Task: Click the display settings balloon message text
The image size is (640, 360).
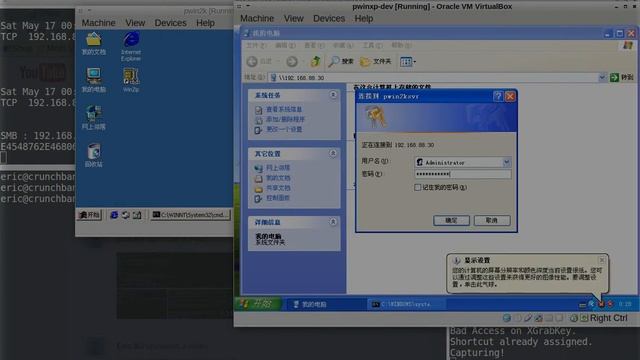Action: pyautogui.click(x=527, y=277)
